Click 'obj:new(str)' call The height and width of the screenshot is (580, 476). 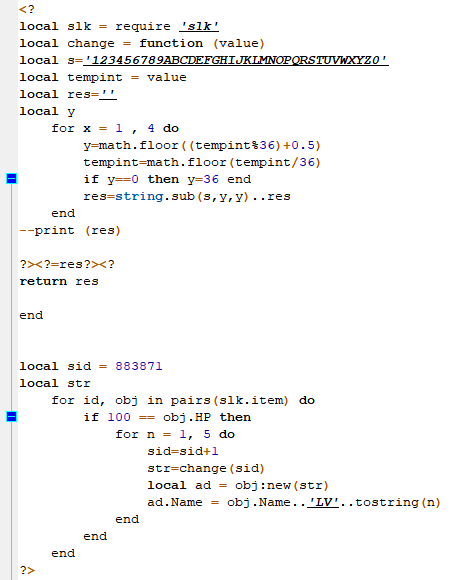282,485
